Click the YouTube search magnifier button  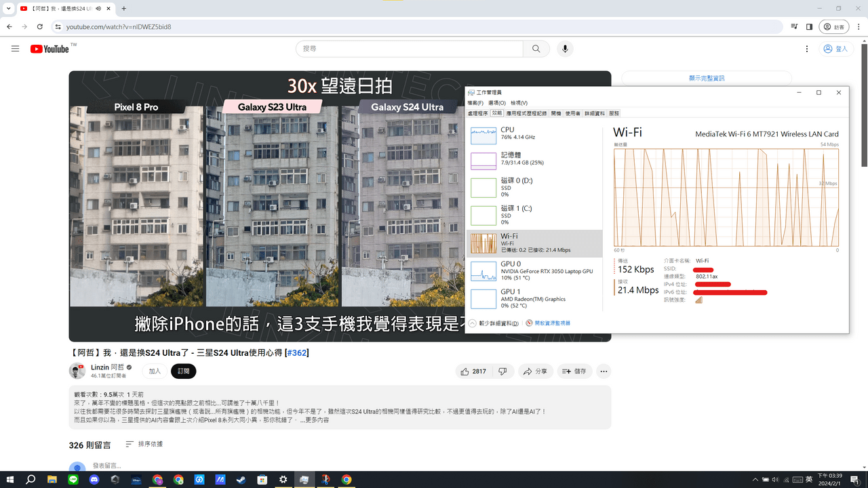coord(536,49)
